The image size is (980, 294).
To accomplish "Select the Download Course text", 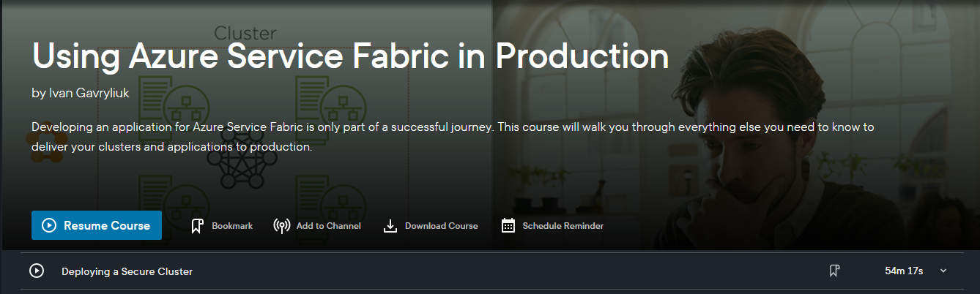I will (x=441, y=226).
